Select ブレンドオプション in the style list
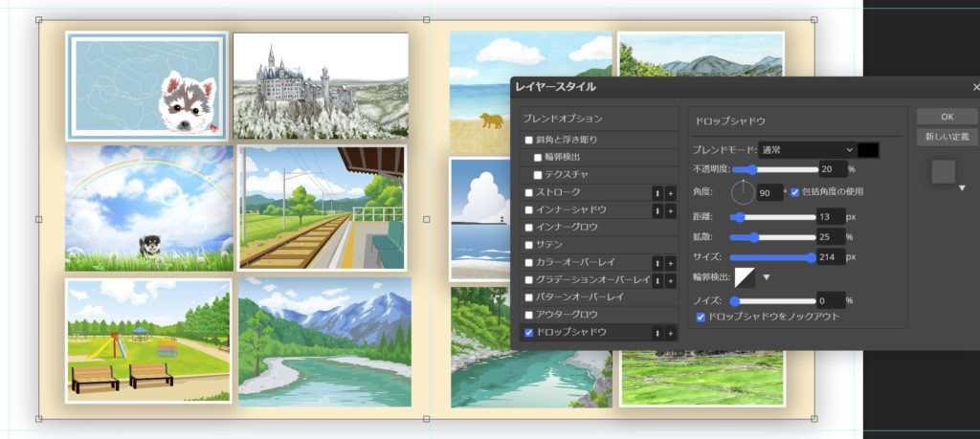 click(x=564, y=119)
